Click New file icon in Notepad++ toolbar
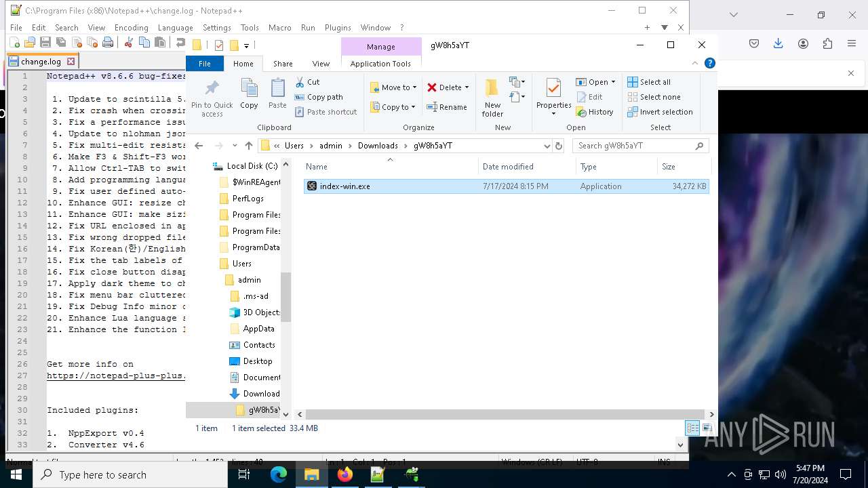The width and height of the screenshot is (868, 488). 14,43
